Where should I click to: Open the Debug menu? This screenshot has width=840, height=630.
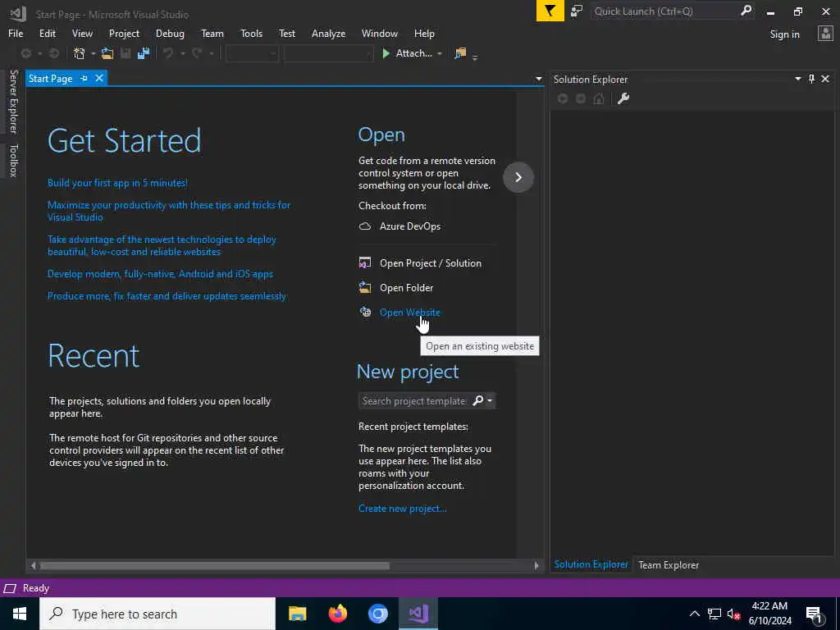coord(170,33)
